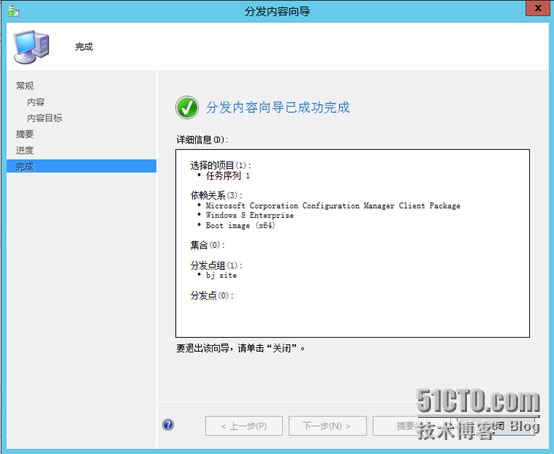Select 内容 step in wizard sidebar
Viewport: 554px width, 454px height.
click(36, 102)
